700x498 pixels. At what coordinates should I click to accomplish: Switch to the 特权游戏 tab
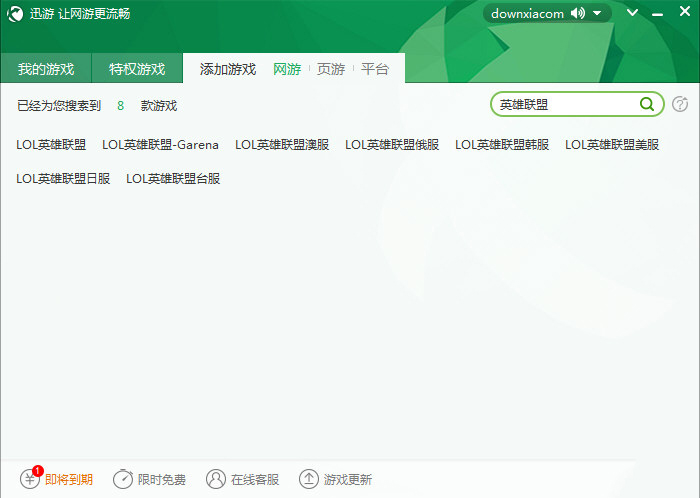pyautogui.click(x=137, y=69)
